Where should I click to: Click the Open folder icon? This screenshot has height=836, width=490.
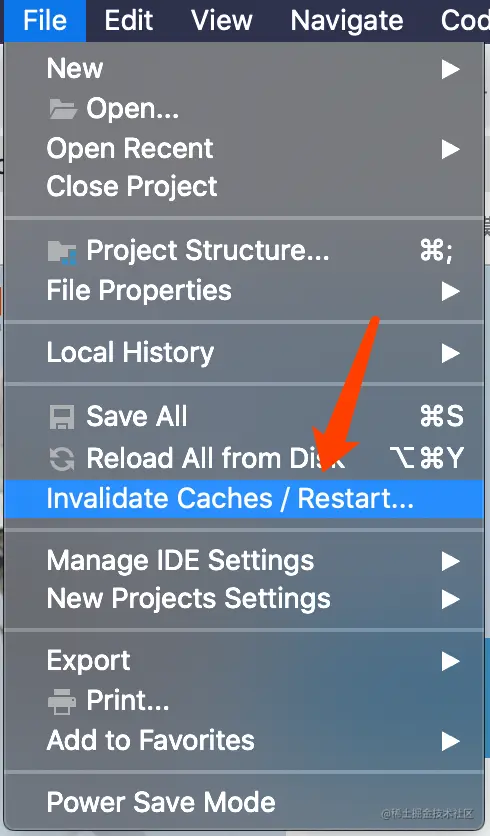tap(62, 109)
